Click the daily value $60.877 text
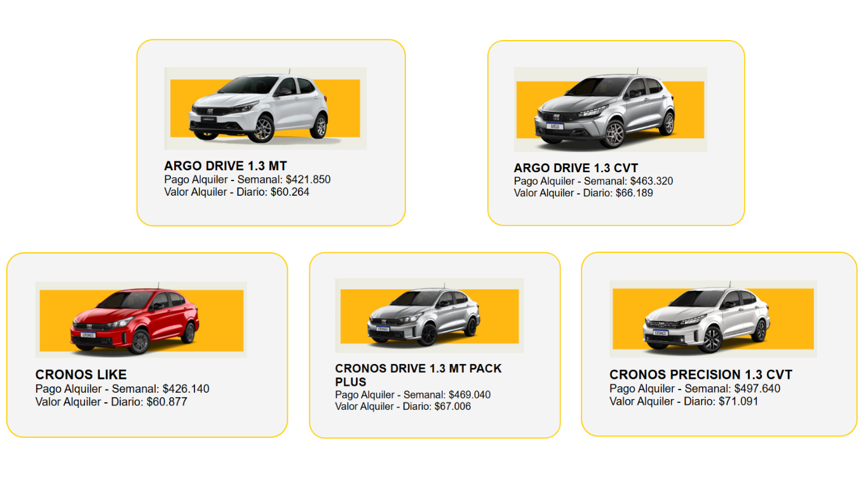 tap(111, 402)
